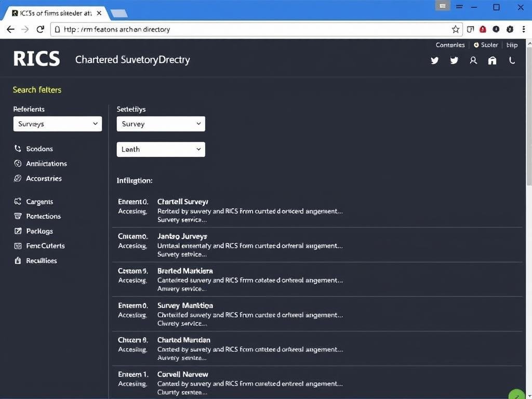Select the FencCuterts sidebar item
Viewport: 532px width, 399px height.
[x=46, y=246]
